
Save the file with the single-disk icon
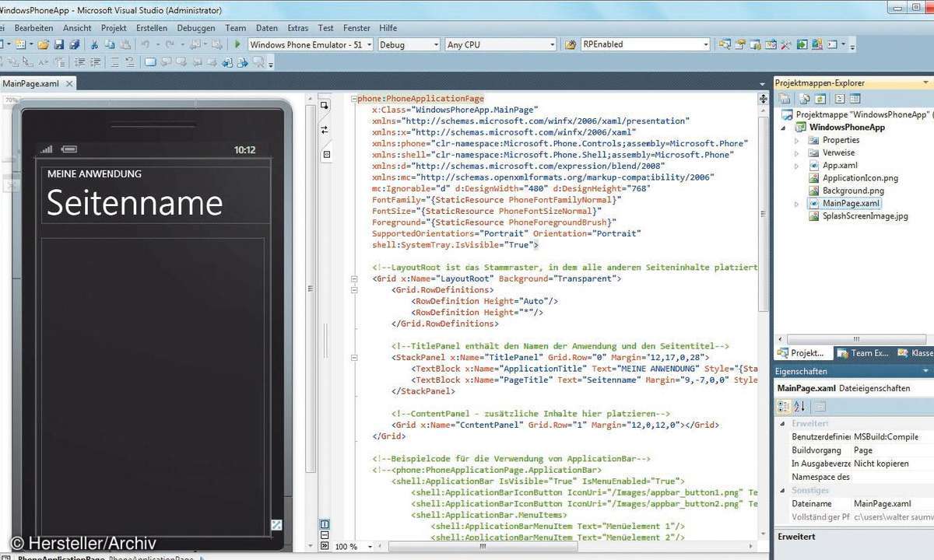click(59, 44)
